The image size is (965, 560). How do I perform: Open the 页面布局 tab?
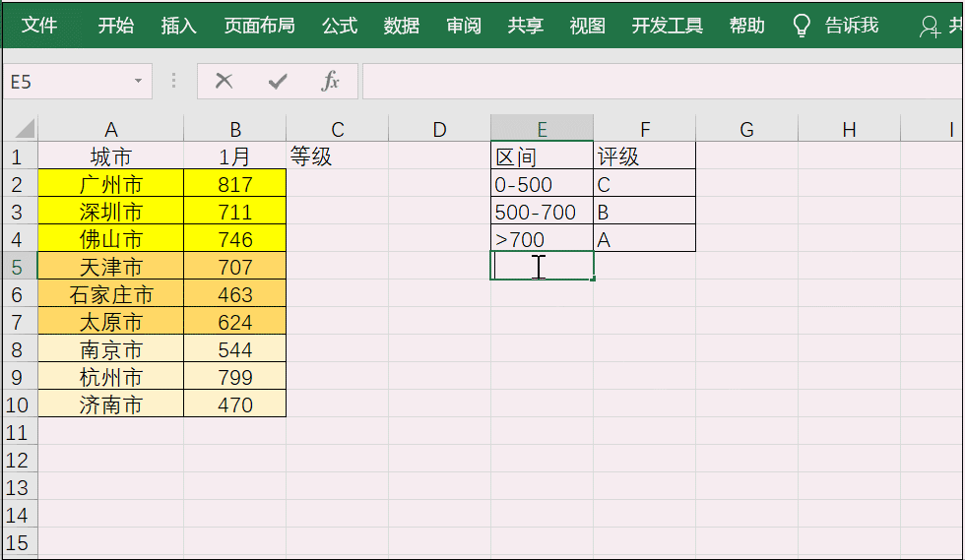point(260,26)
